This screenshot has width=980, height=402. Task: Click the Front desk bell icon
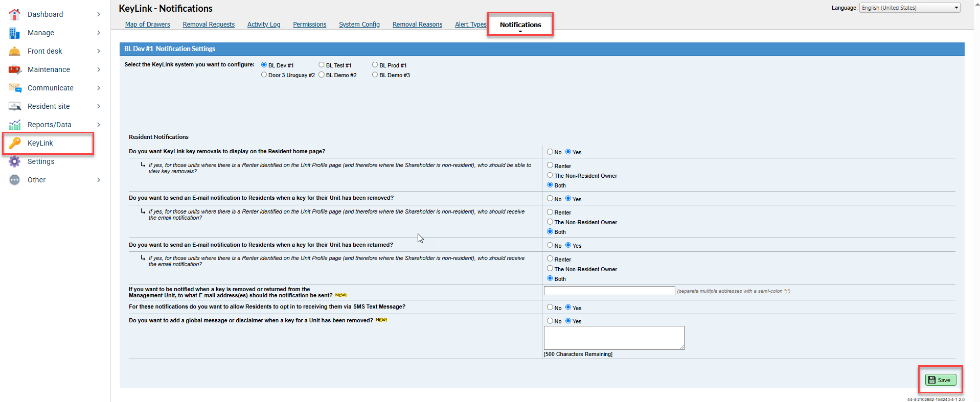point(15,51)
